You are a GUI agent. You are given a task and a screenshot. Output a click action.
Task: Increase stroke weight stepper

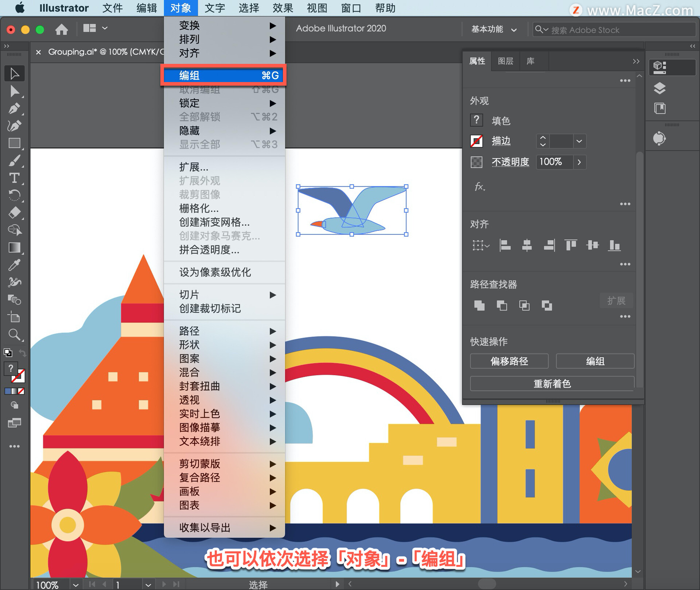coord(543,138)
